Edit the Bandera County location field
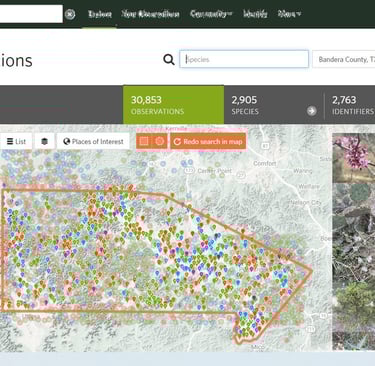The height and width of the screenshot is (366, 375). [344, 59]
